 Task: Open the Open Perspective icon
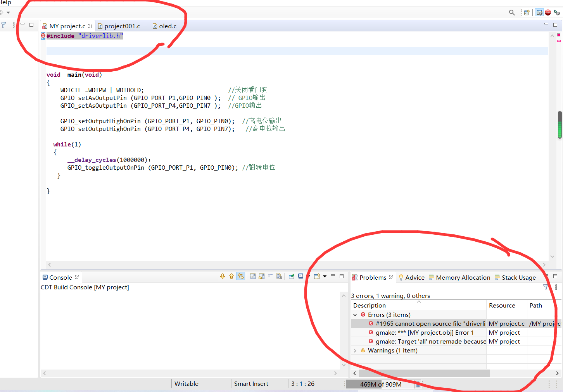pyautogui.click(x=527, y=12)
